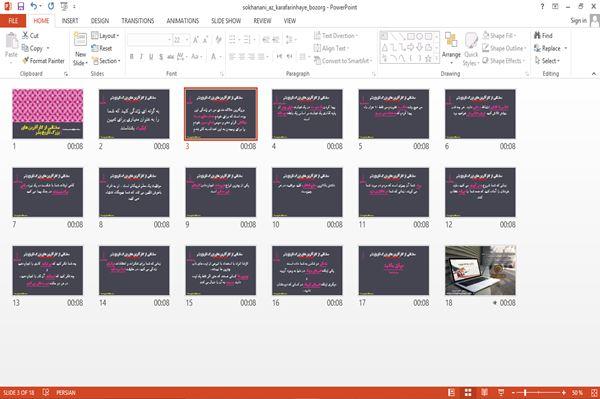The height and width of the screenshot is (399, 600).
Task: Click the Redo icon in quick access toolbar
Action: [51, 7]
